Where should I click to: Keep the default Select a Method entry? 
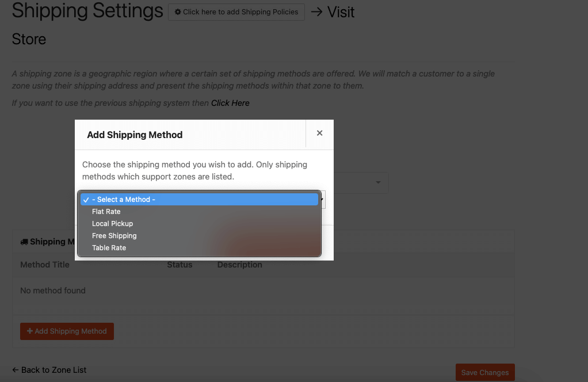click(x=124, y=199)
